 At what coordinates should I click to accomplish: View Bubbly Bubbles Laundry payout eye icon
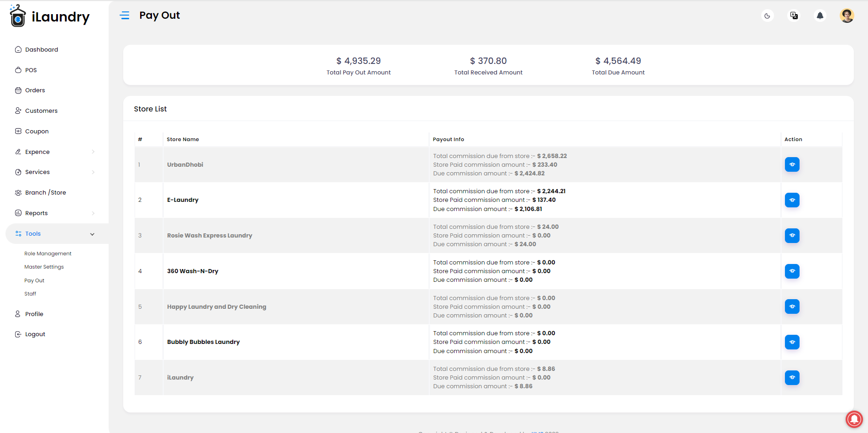click(792, 342)
